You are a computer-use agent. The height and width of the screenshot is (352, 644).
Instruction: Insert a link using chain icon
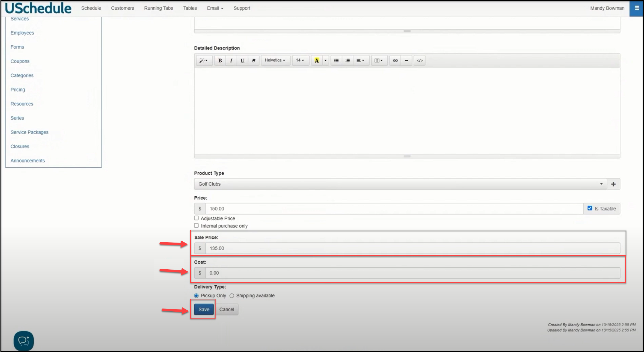point(395,60)
